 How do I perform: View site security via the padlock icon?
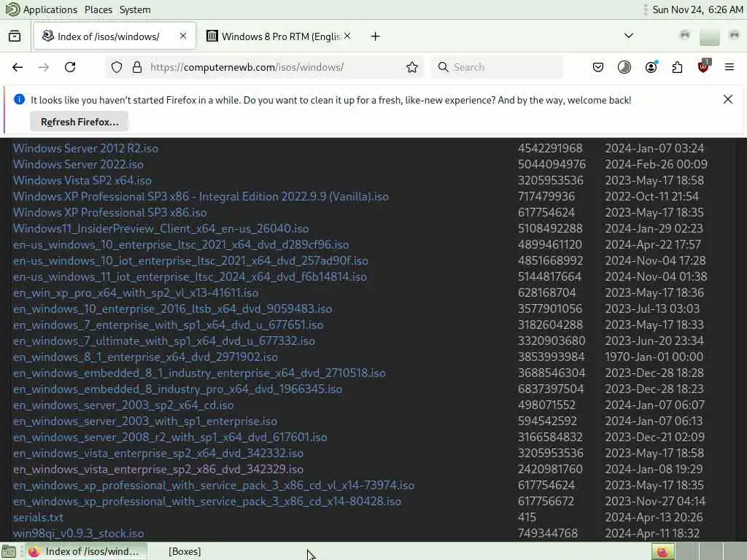pos(137,67)
